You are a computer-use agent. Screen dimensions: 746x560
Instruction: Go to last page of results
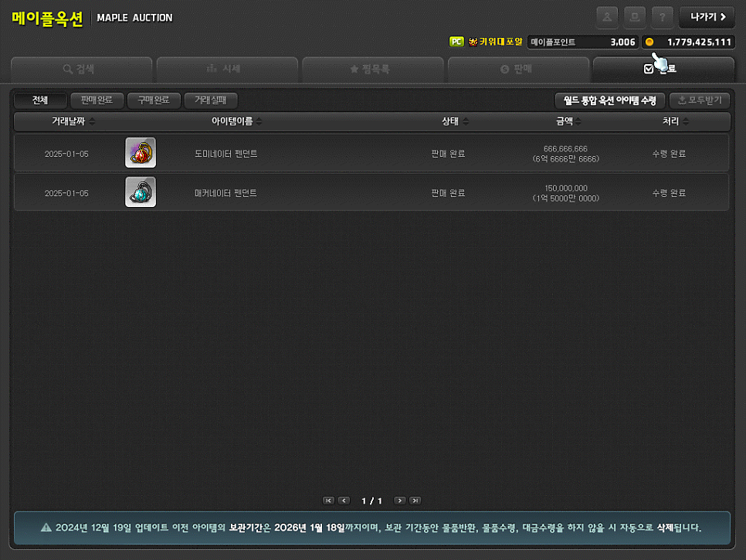[x=415, y=501]
